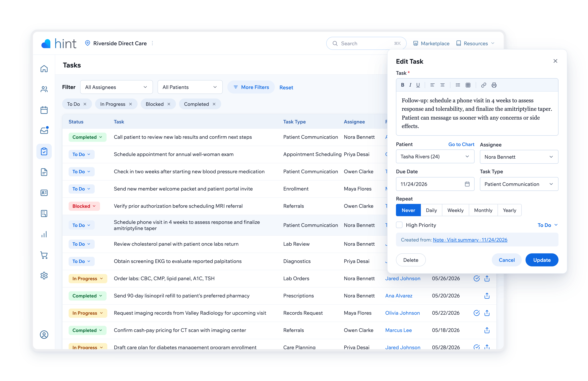Open the practice options three-dot menu
The image size is (588, 381).
(x=152, y=43)
